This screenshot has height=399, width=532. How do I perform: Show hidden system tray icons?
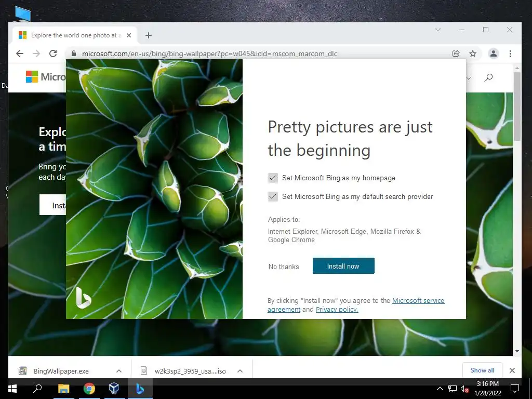440,389
